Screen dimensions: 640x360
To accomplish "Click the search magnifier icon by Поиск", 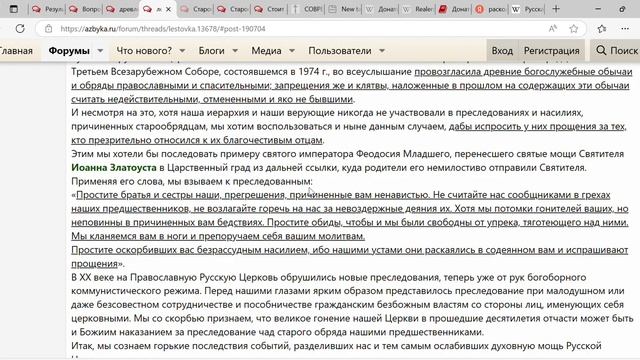I will pyautogui.click(x=601, y=51).
